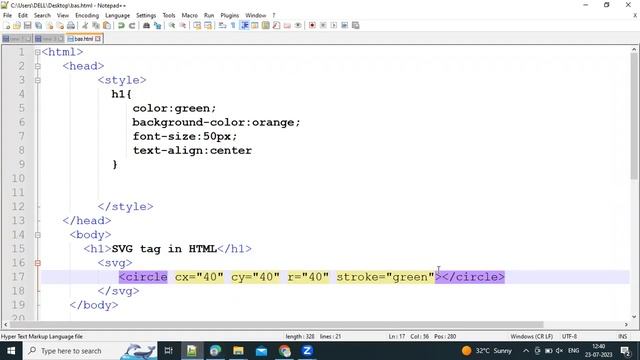
Task: Open the Settings menu
Action: [x=146, y=15]
